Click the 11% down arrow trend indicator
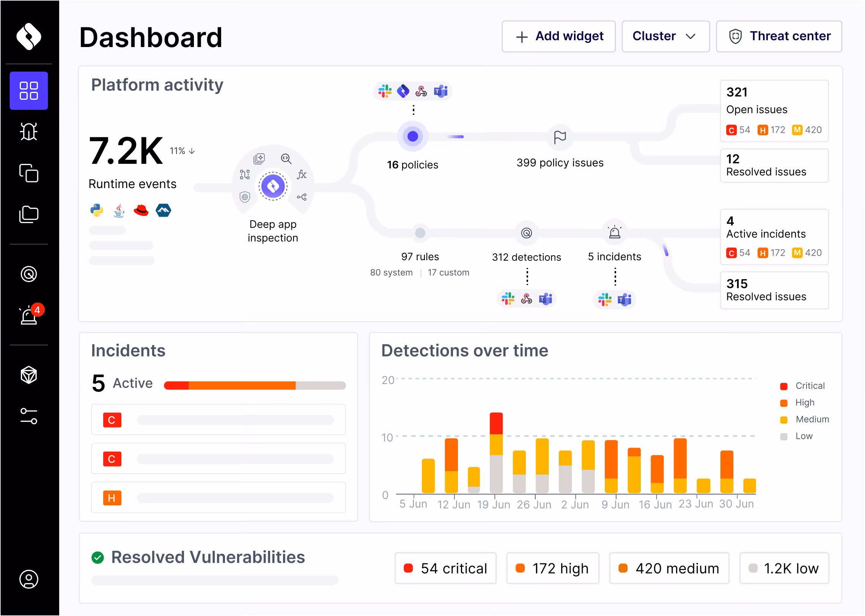Viewport: 865px width, 616px height. (182, 151)
